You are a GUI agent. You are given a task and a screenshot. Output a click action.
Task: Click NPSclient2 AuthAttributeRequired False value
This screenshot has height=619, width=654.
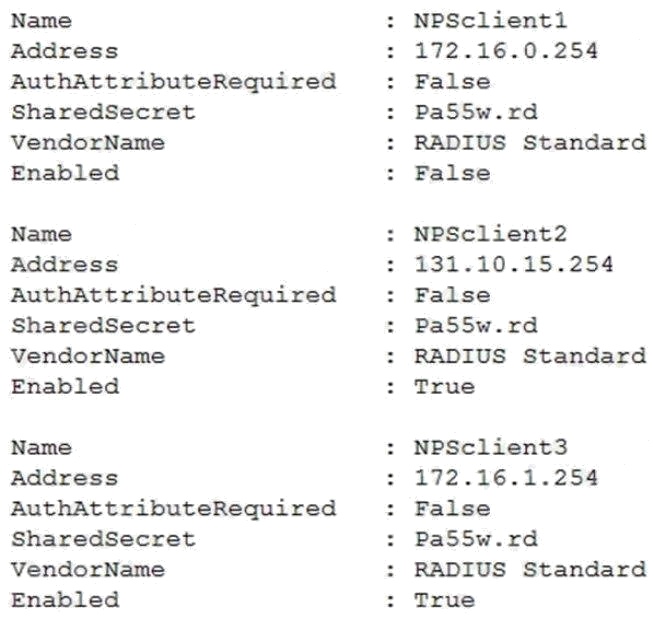coord(453,296)
